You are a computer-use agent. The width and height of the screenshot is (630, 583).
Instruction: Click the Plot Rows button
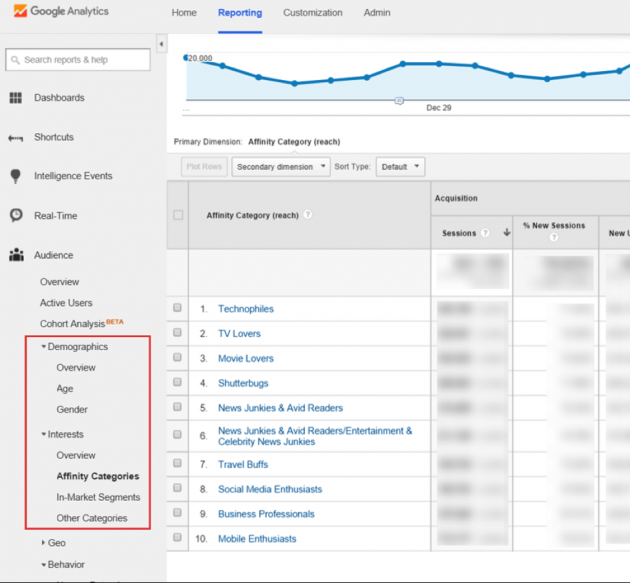click(204, 167)
